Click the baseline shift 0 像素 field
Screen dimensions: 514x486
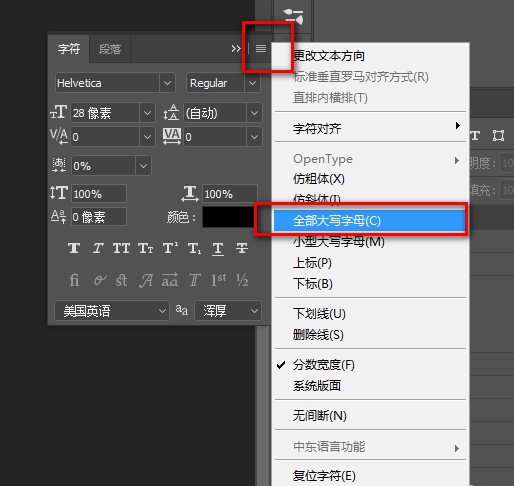tap(99, 217)
